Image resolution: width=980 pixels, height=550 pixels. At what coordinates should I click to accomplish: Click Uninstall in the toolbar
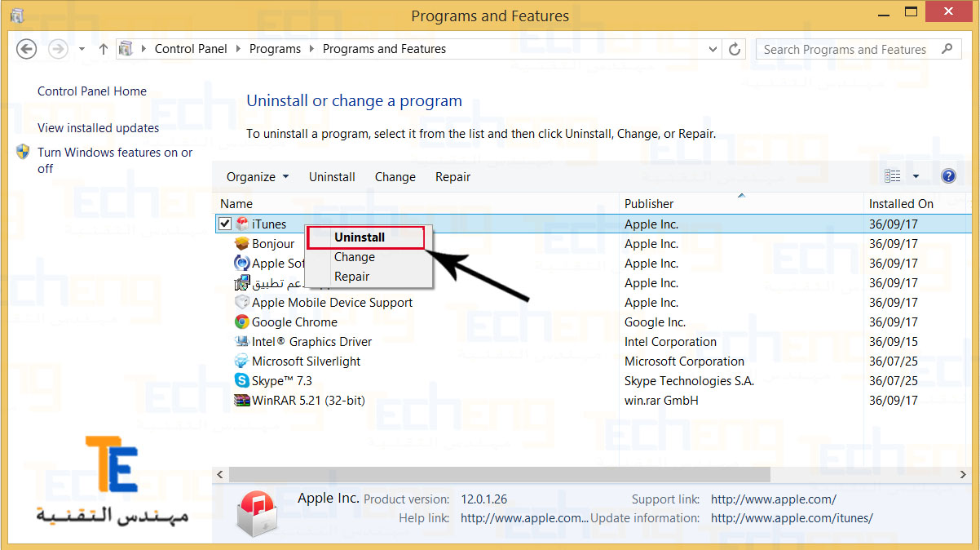(332, 177)
